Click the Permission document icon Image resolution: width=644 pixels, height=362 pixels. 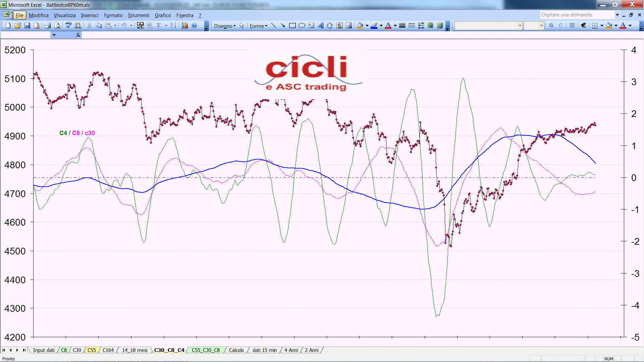37,25
